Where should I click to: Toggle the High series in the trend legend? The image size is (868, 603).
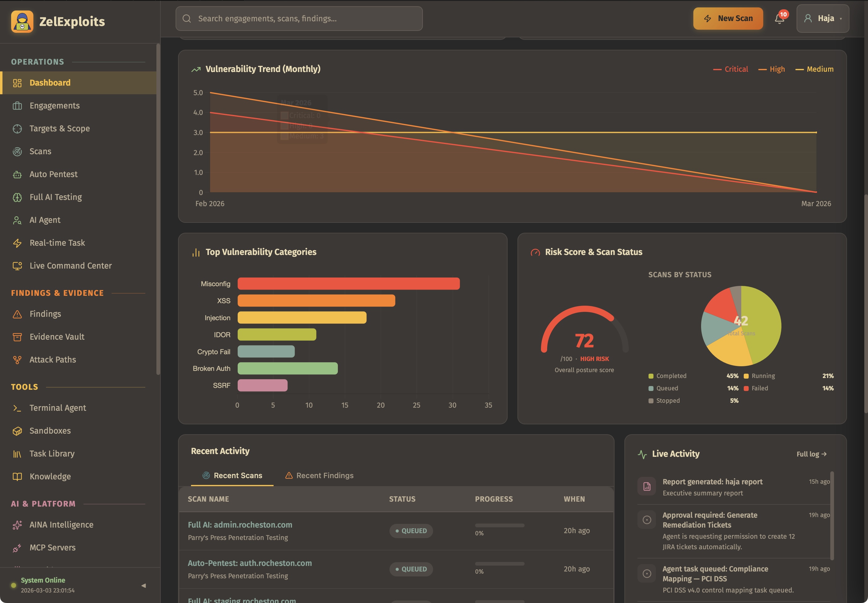pos(771,69)
